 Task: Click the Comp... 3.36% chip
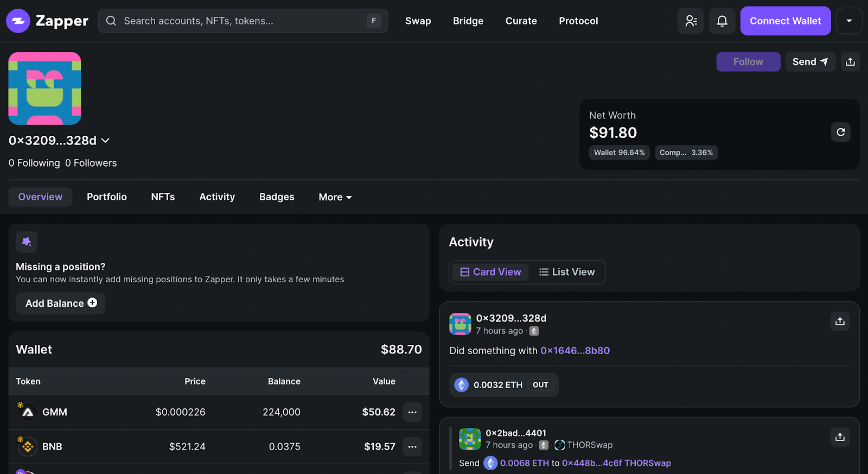[x=686, y=153]
